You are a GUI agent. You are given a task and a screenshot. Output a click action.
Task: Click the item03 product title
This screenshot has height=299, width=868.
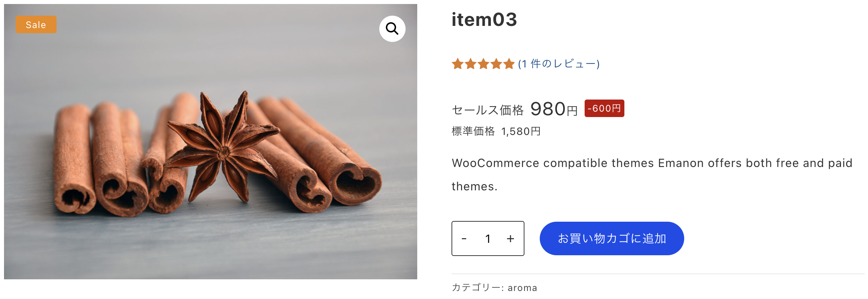484,20
